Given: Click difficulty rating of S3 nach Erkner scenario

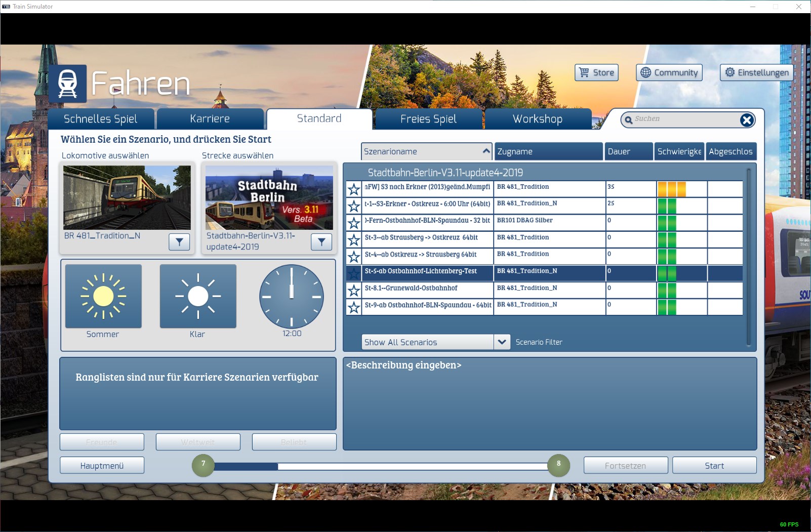Looking at the screenshot, I should click(672, 189).
